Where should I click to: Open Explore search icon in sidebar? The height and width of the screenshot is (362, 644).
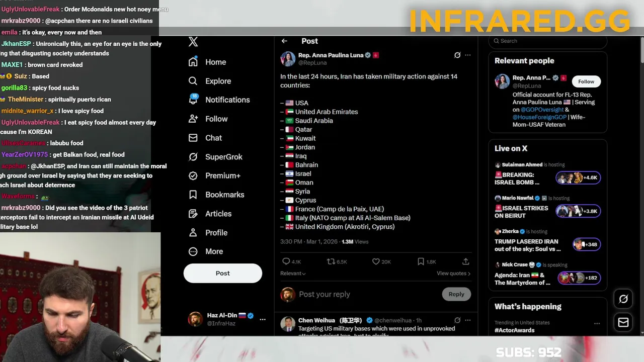point(193,81)
